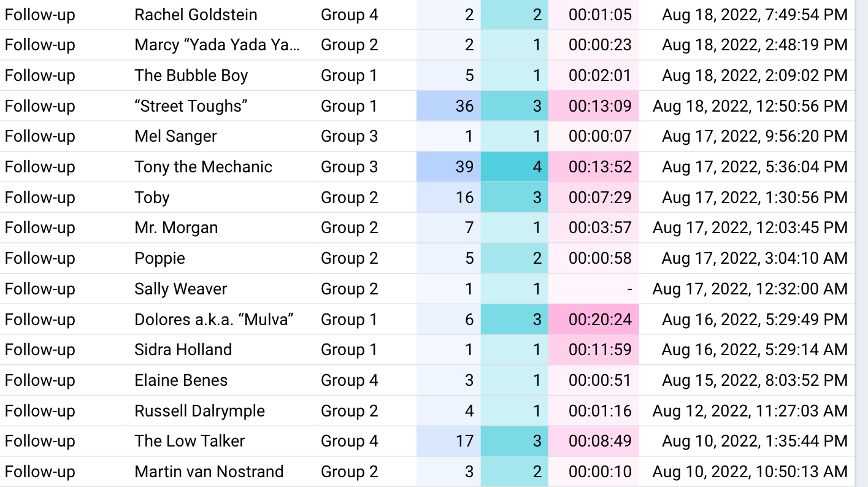Click the 00:13:52 duration cell

tap(599, 167)
